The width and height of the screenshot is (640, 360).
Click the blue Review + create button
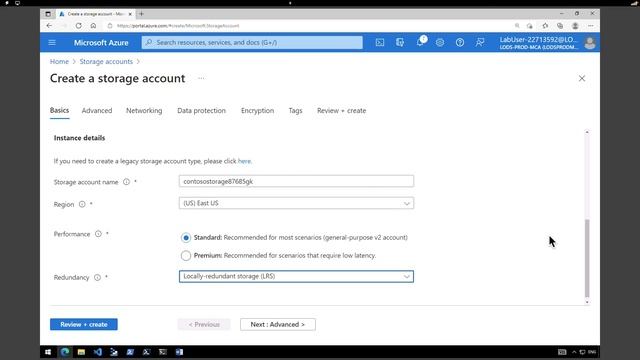(84, 324)
